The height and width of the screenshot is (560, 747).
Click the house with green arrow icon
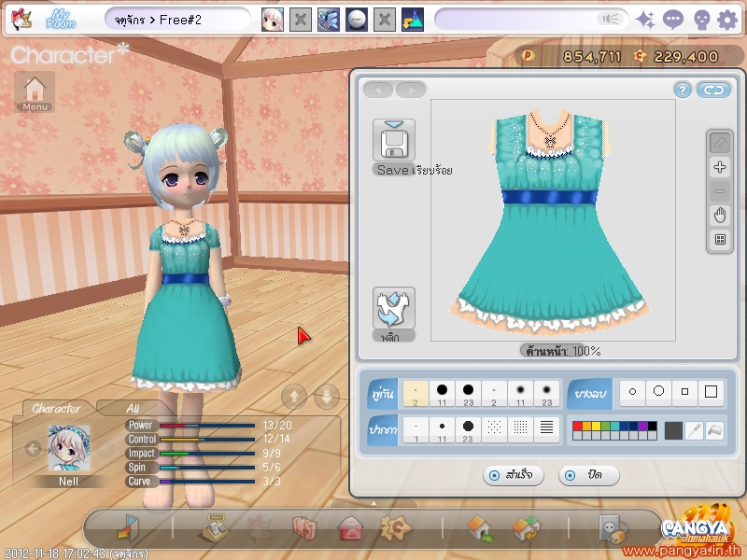(x=481, y=529)
